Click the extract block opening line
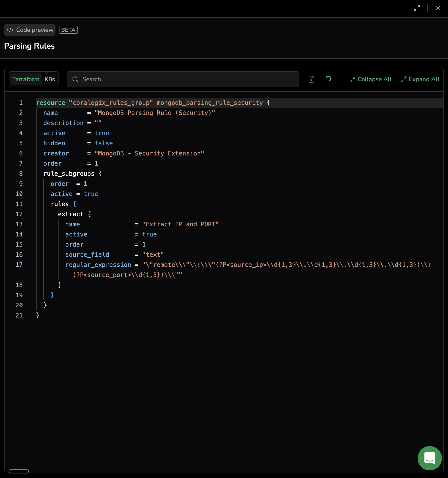The width and height of the screenshot is (448, 478). pos(74,214)
